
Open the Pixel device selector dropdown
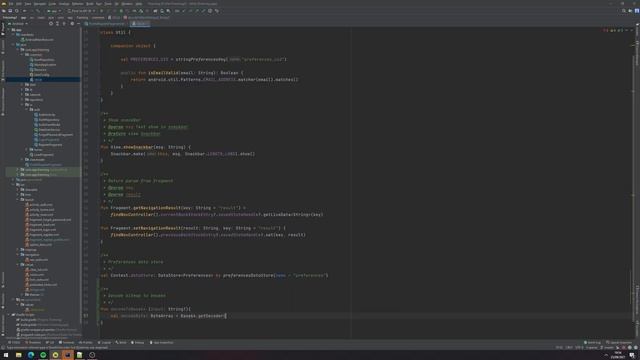tap(81, 11)
